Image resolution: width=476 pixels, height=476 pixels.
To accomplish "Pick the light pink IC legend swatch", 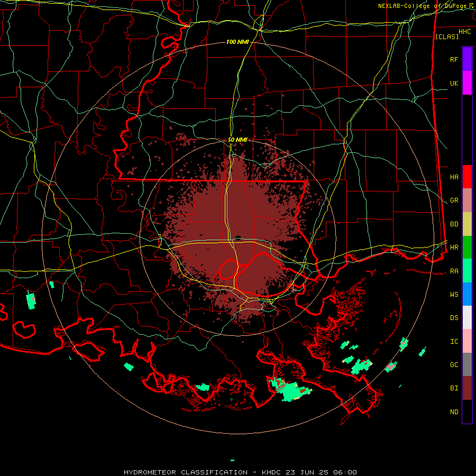I will pos(467,341).
